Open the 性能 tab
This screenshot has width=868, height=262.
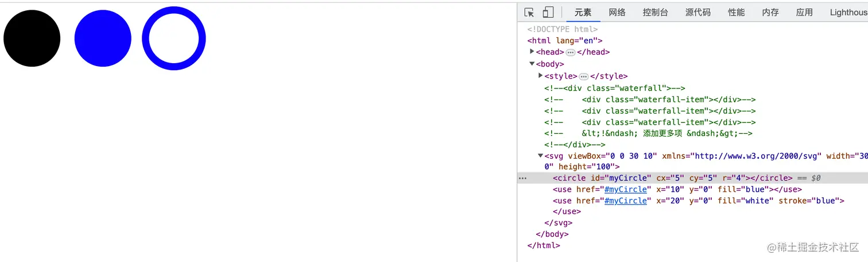pyautogui.click(x=737, y=12)
